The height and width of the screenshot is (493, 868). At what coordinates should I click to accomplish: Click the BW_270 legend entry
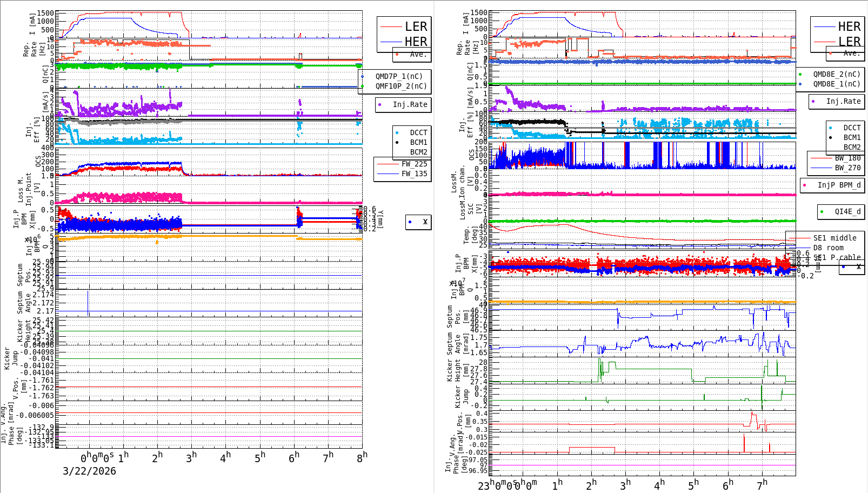click(847, 168)
